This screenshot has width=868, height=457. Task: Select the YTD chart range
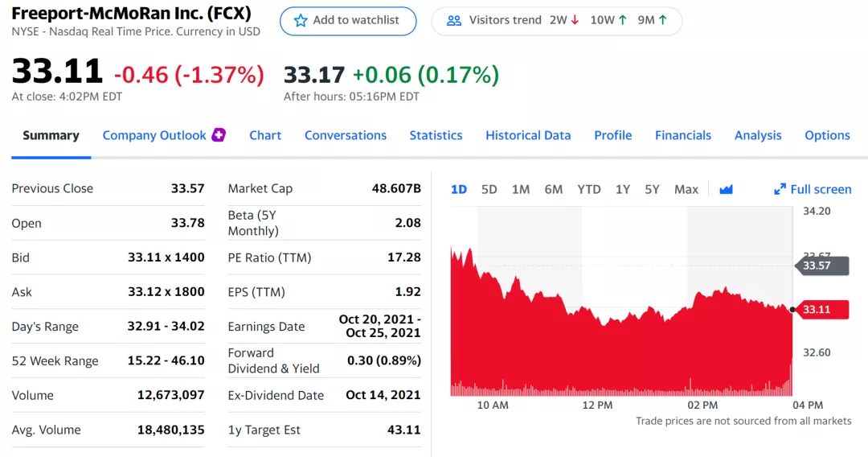589,190
